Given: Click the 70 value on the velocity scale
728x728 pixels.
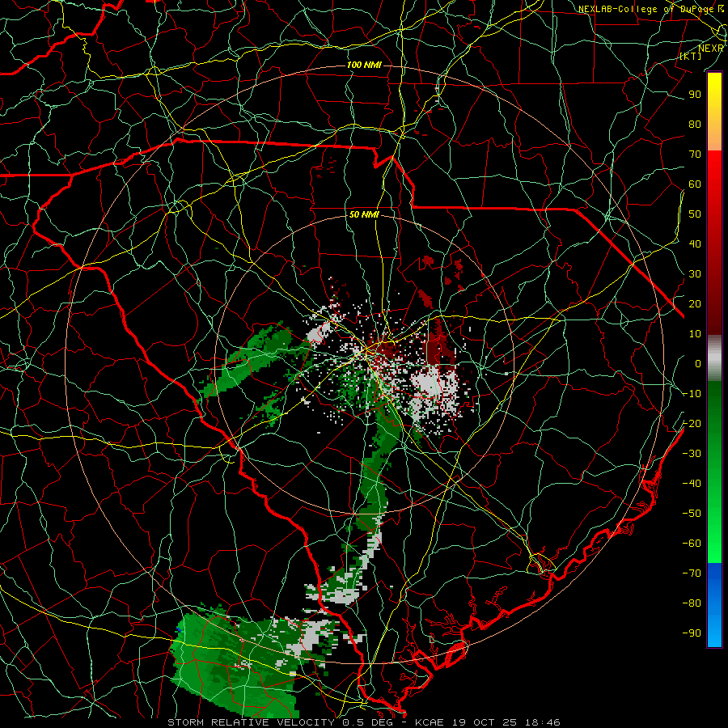Looking at the screenshot, I should (695, 154).
